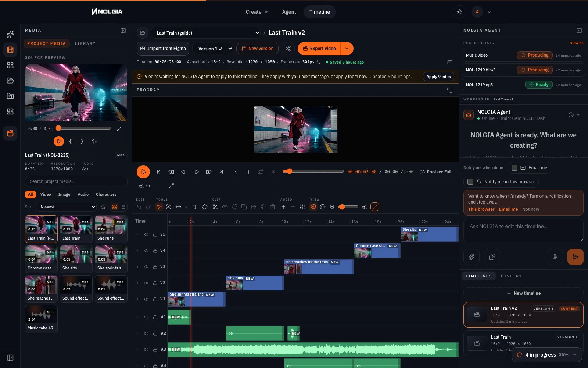Toggle visibility of track V3
588x368 pixels.
[x=146, y=267]
